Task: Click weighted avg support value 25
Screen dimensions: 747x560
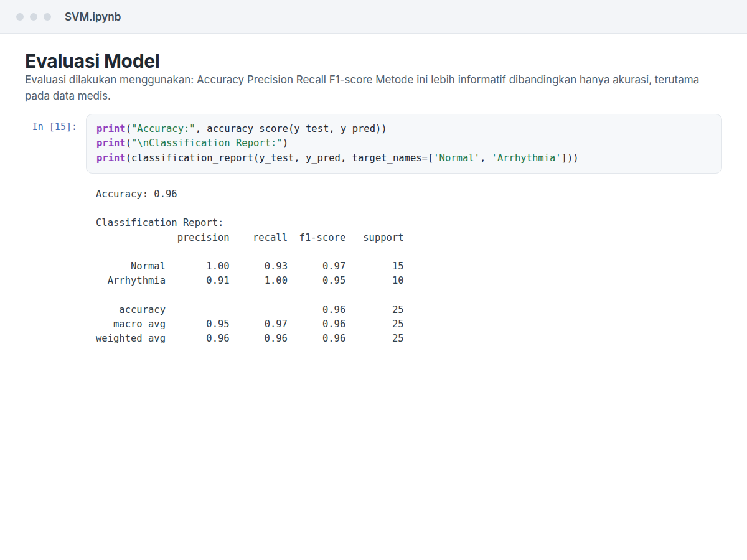Action: pyautogui.click(x=398, y=338)
